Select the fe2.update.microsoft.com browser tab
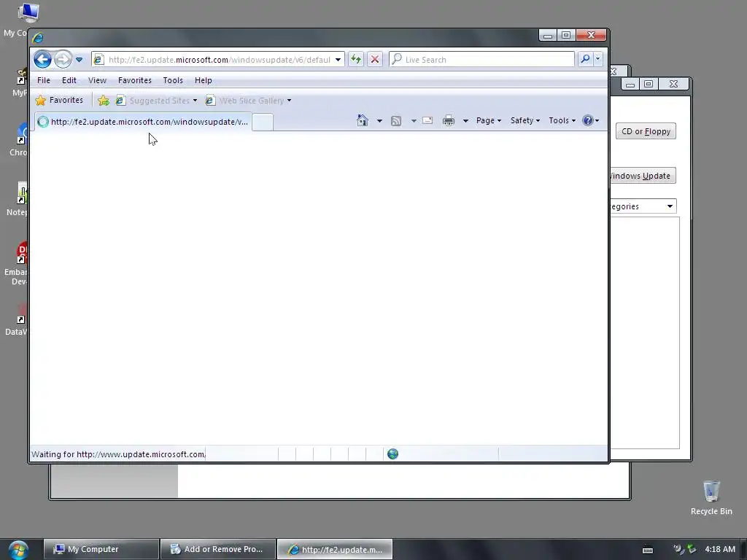Viewport: 747px width, 560px height. 143,122
